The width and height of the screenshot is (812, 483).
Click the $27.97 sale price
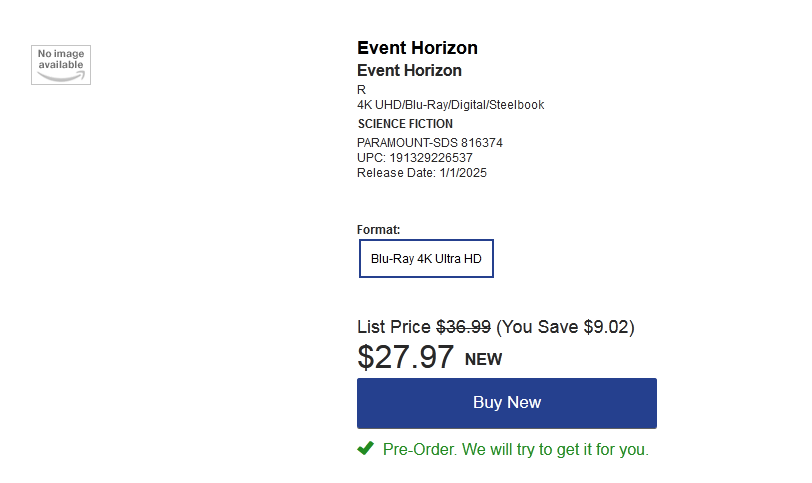[405, 357]
